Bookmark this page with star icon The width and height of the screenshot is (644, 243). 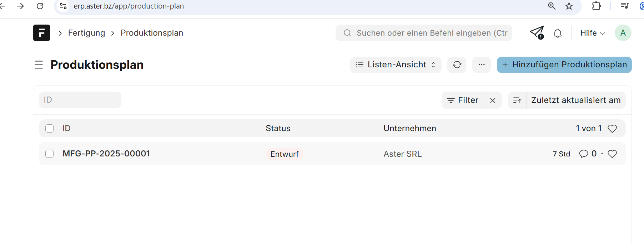click(x=569, y=6)
